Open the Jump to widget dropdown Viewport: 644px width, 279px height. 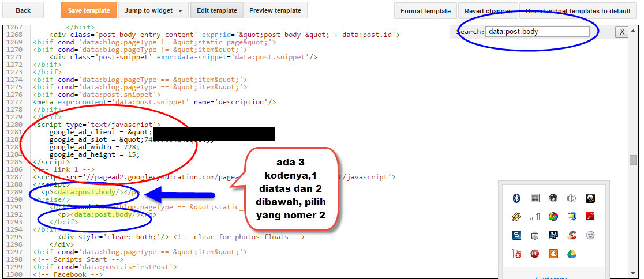coord(153,10)
